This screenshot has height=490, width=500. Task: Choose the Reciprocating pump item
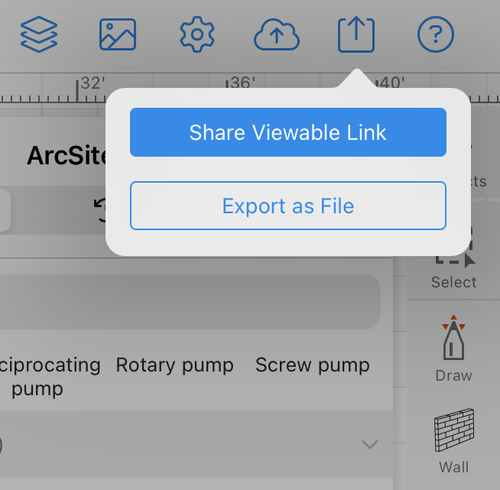tap(50, 377)
